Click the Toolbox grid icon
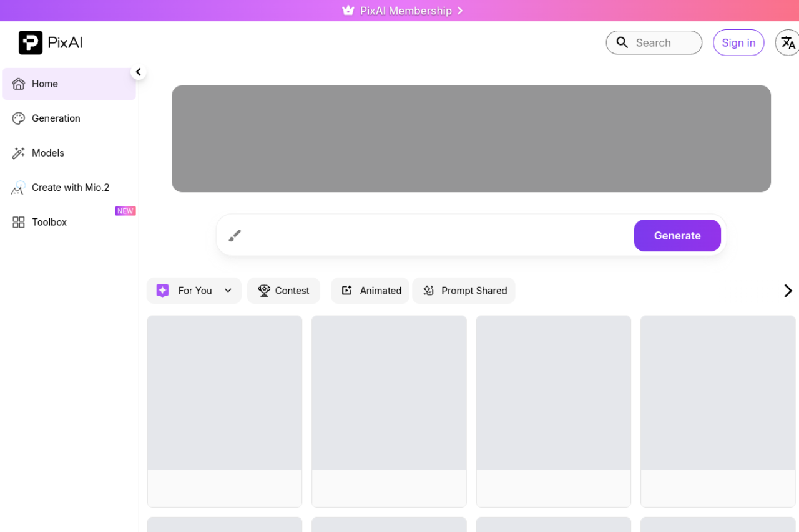The image size is (799, 532). 19,222
